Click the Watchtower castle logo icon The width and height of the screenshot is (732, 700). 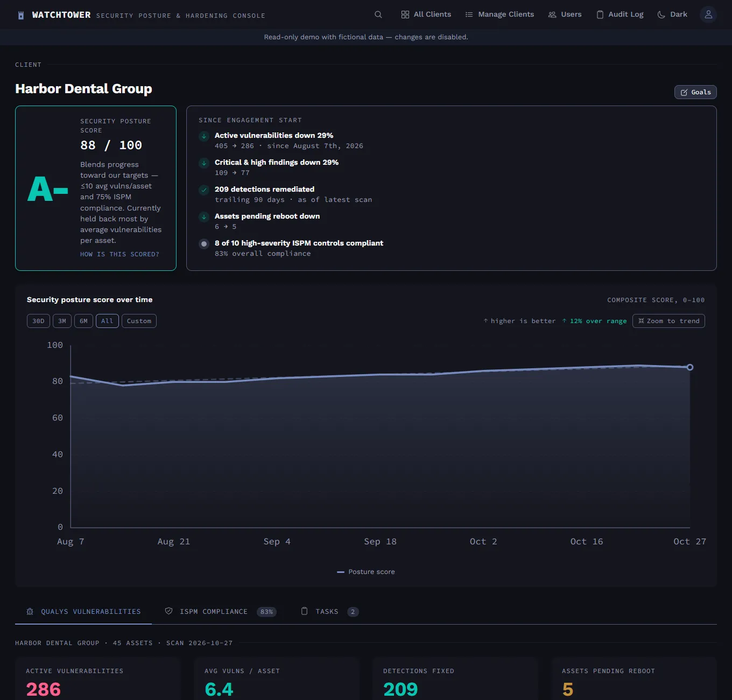[x=21, y=15]
